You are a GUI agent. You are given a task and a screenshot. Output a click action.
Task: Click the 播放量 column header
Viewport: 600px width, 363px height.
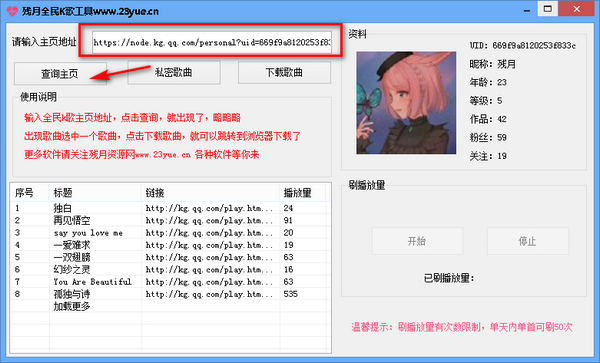pos(302,193)
